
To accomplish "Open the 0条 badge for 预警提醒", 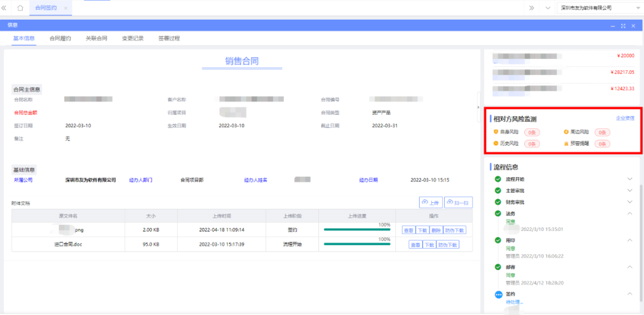I will (602, 144).
